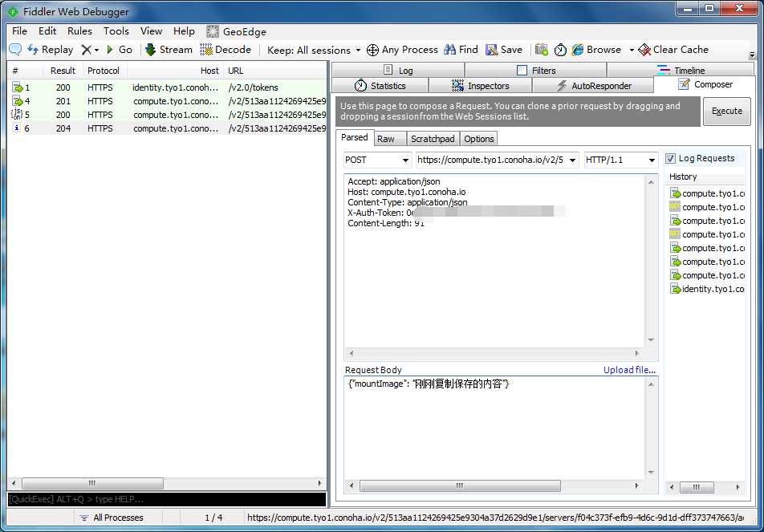Click the comment speech bubble toolbar icon
The width and height of the screenshot is (764, 532).
15,50
